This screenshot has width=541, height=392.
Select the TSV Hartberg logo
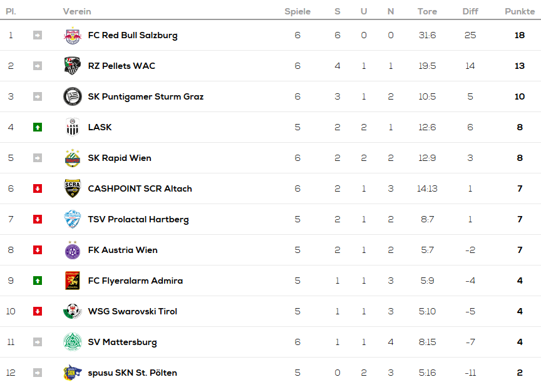[x=73, y=219]
